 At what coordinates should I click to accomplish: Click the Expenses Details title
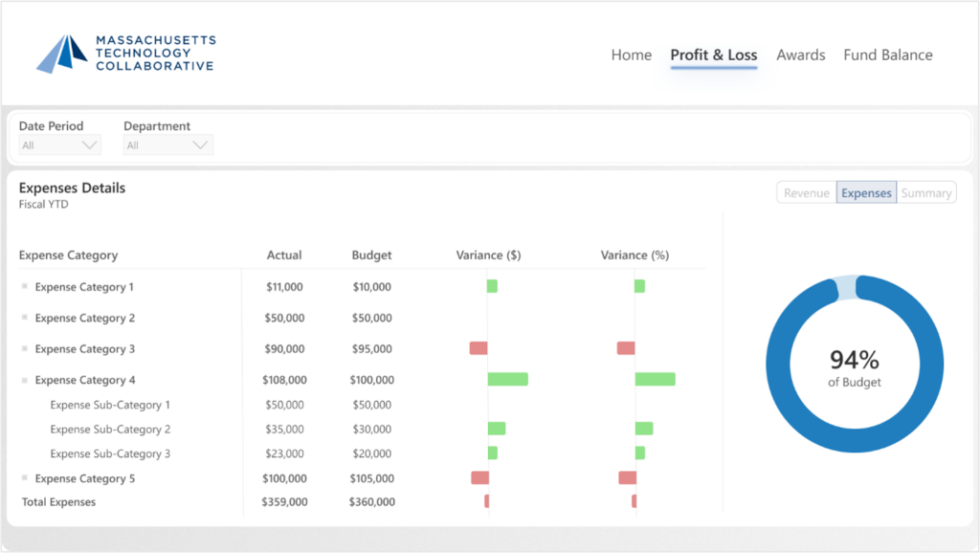(x=72, y=188)
